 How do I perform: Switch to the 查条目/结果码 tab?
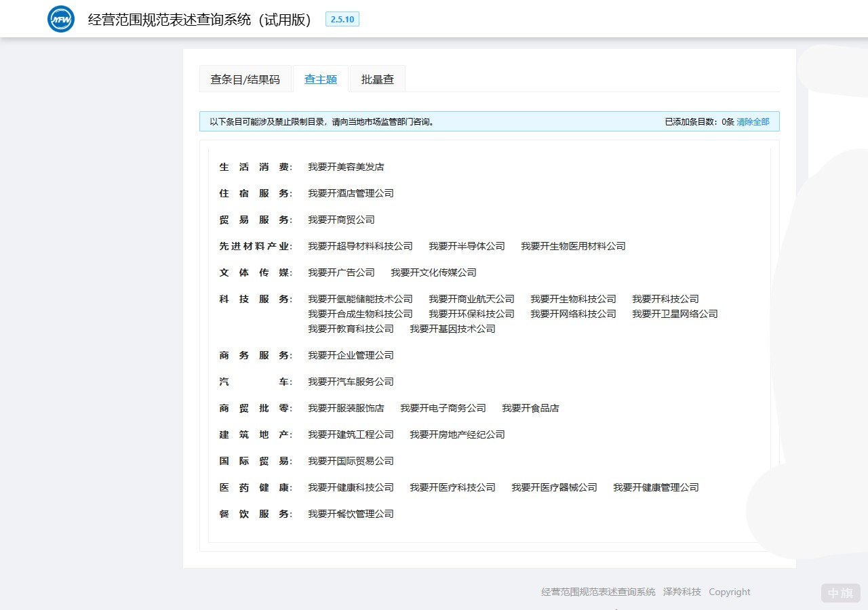pyautogui.click(x=245, y=79)
